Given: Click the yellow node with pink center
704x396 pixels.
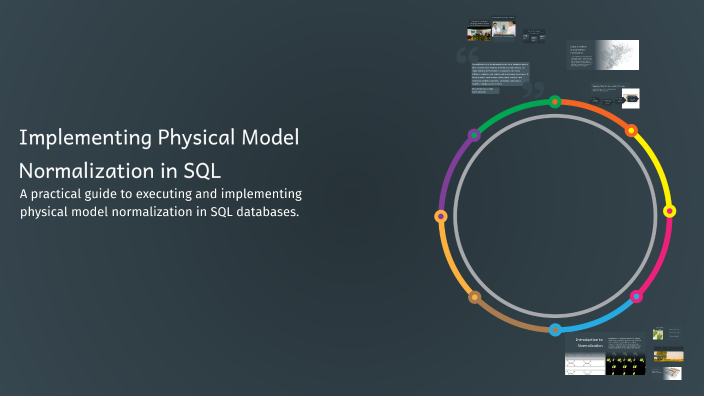Looking at the screenshot, I should click(x=669, y=211).
